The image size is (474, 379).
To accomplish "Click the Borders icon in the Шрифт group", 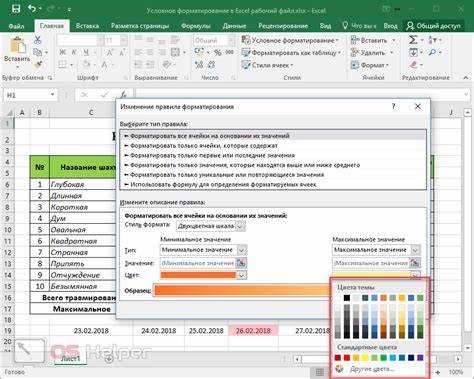I will coord(62,64).
